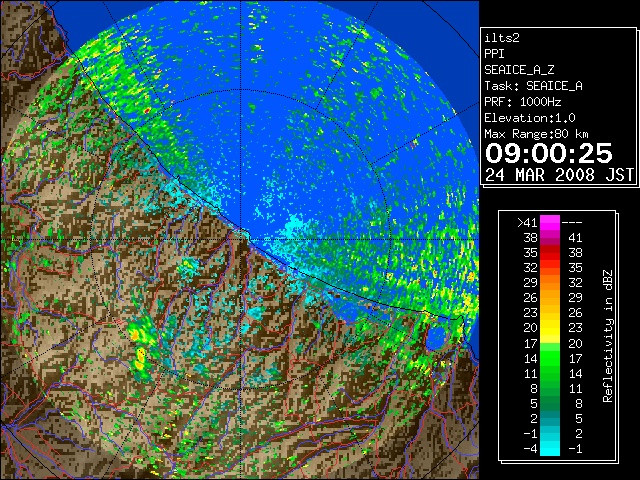Pick the bright green 14–17 dBZ band

pos(550,358)
